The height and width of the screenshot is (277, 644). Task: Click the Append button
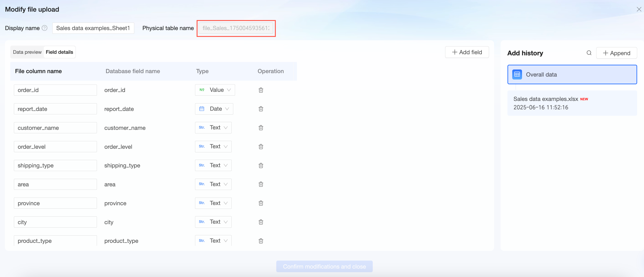click(x=616, y=53)
